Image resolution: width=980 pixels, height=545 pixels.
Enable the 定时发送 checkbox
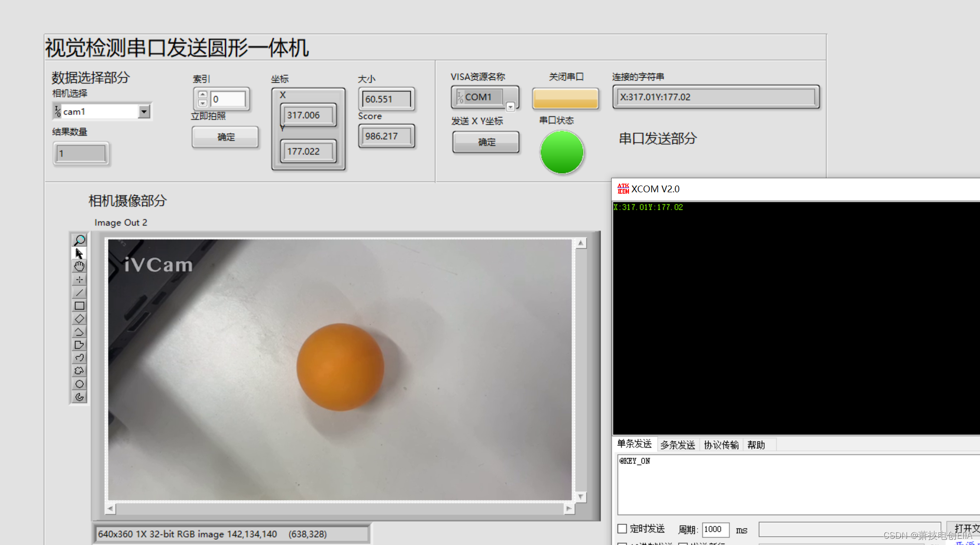622,529
